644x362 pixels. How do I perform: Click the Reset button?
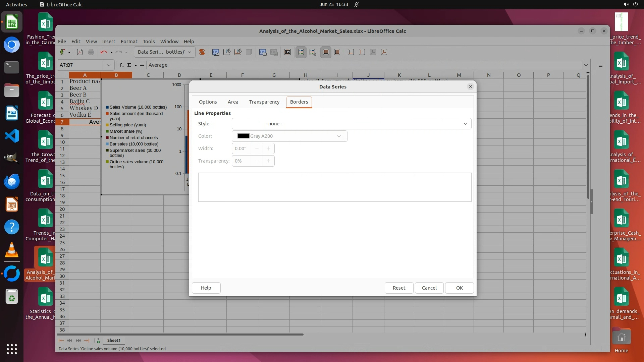point(399,288)
